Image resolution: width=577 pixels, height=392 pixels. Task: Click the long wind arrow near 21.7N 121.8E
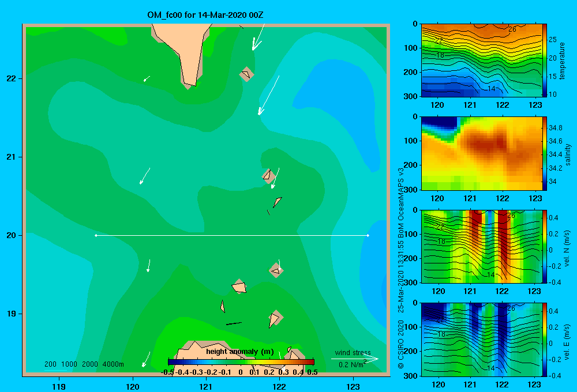[x=269, y=96]
